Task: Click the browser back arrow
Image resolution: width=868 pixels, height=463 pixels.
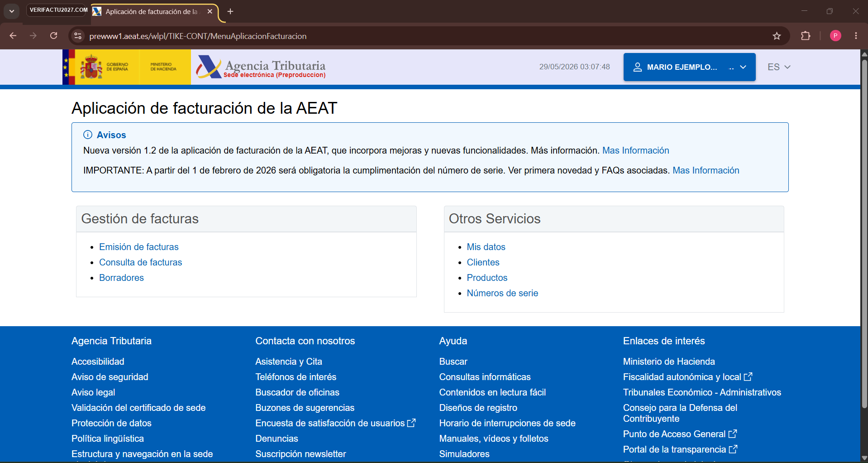Action: pos(13,36)
